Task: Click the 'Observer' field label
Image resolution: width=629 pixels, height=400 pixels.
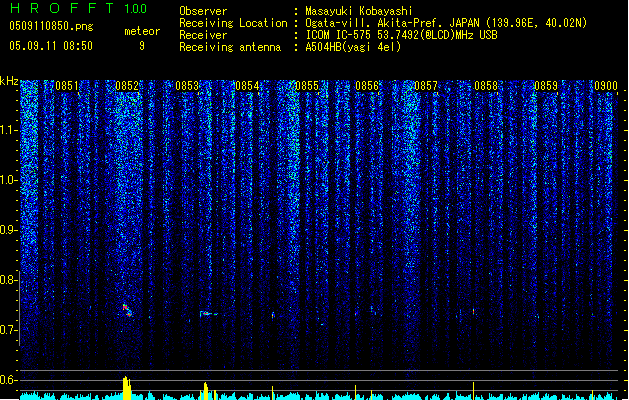Action: [x=203, y=11]
